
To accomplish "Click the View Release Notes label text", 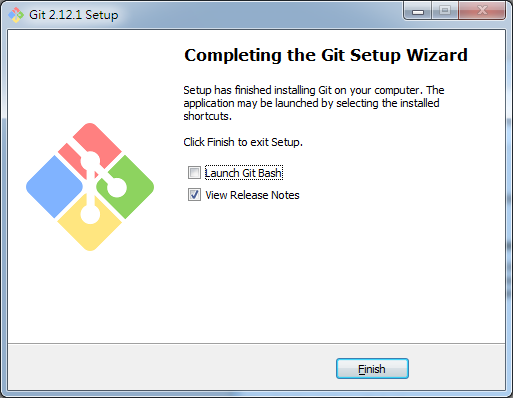I will coord(252,195).
